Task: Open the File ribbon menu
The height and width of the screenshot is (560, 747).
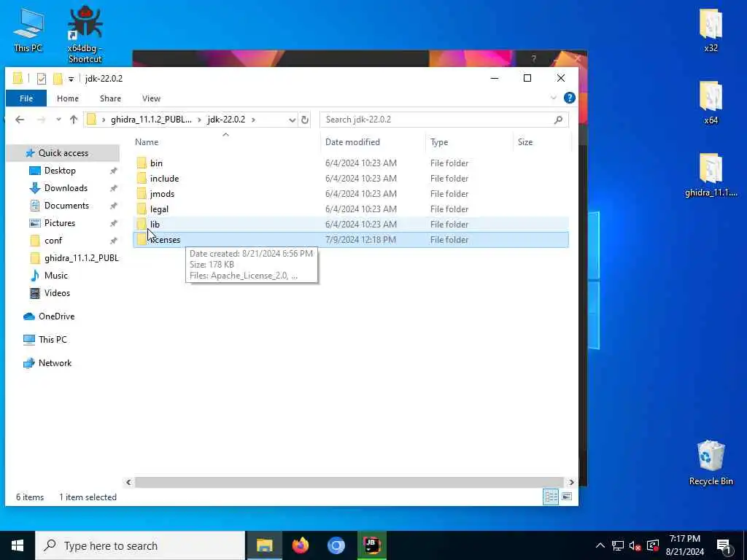Action: pos(26,98)
